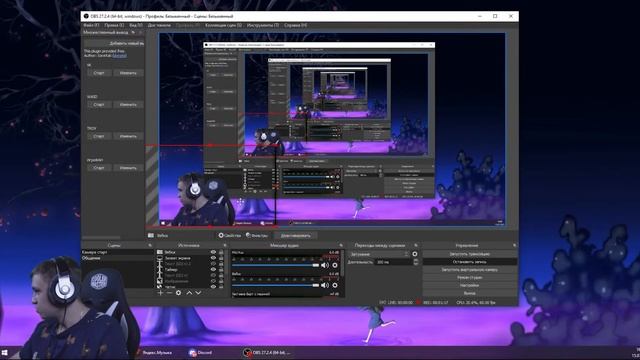Click the Вебка source type icon in sources

pos(160,252)
